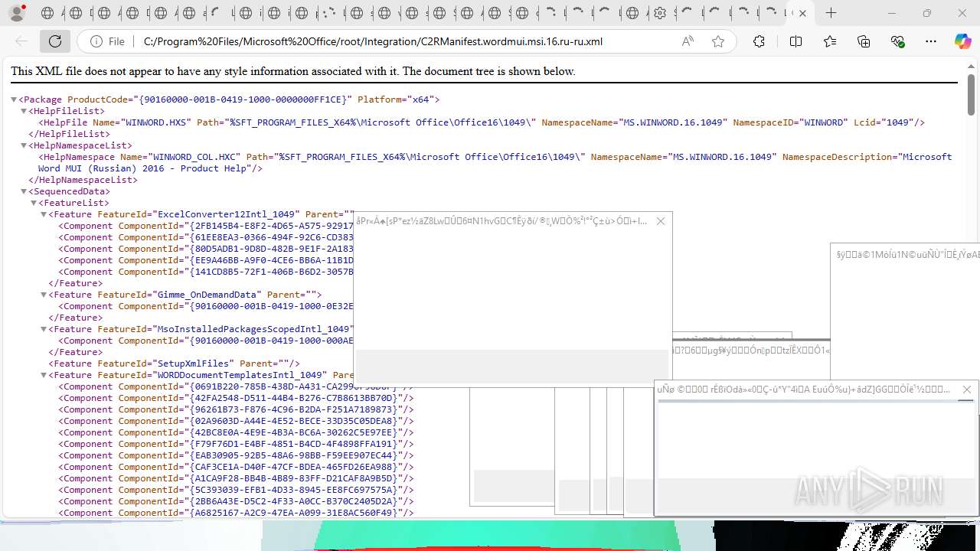Collapse Feature WORDDocumentTemplatesIntl_1049 node
Viewport: 980px width, 551px height.
(44, 375)
